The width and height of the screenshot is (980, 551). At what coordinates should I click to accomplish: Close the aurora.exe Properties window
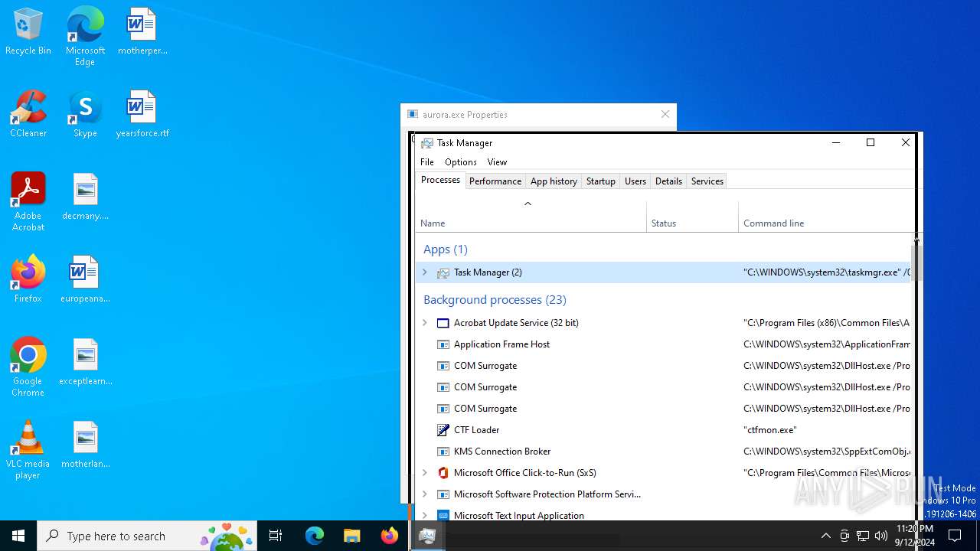click(665, 115)
